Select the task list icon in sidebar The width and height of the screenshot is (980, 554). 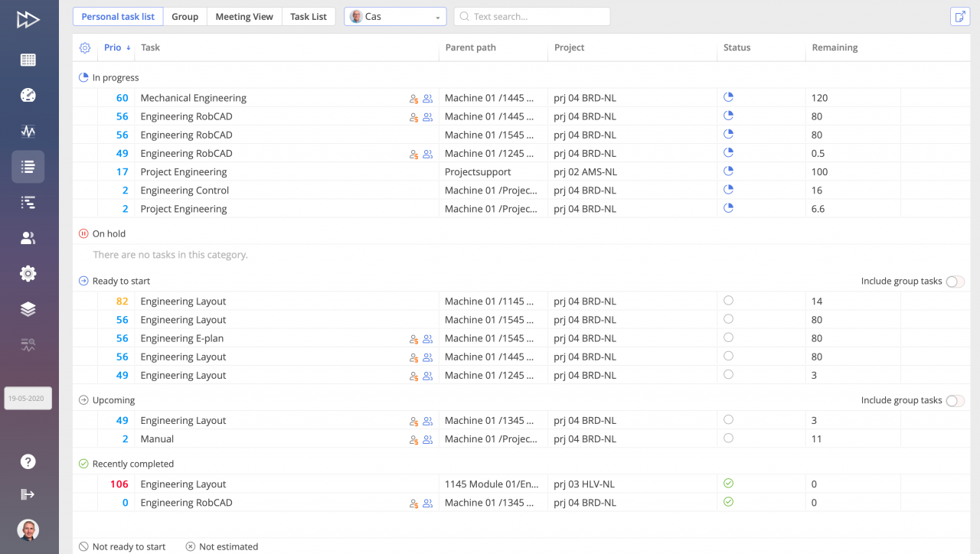[x=28, y=167]
